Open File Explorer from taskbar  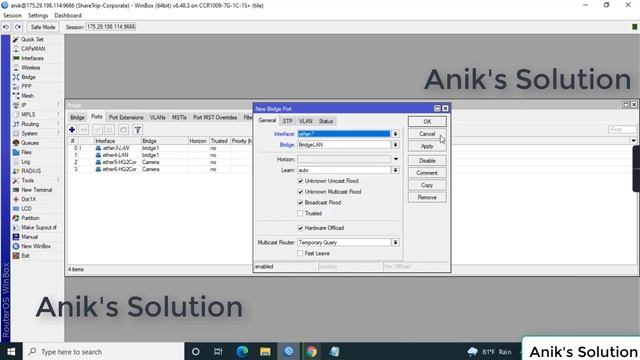[265, 351]
